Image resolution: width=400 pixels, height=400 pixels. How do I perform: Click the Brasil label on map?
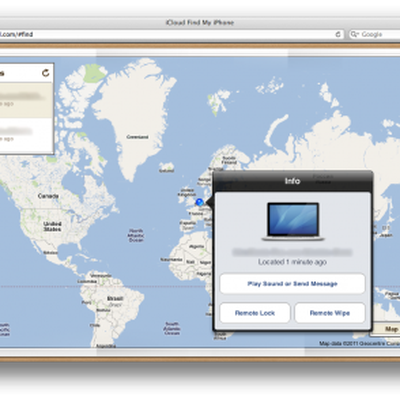115,299
